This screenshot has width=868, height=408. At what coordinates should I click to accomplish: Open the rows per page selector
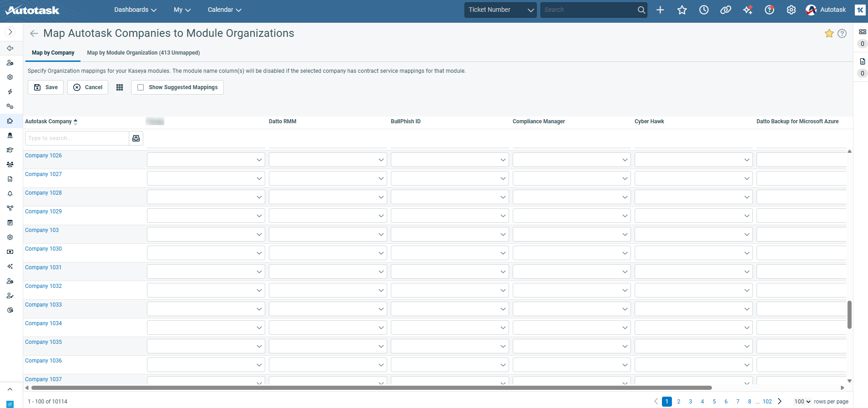click(802, 402)
